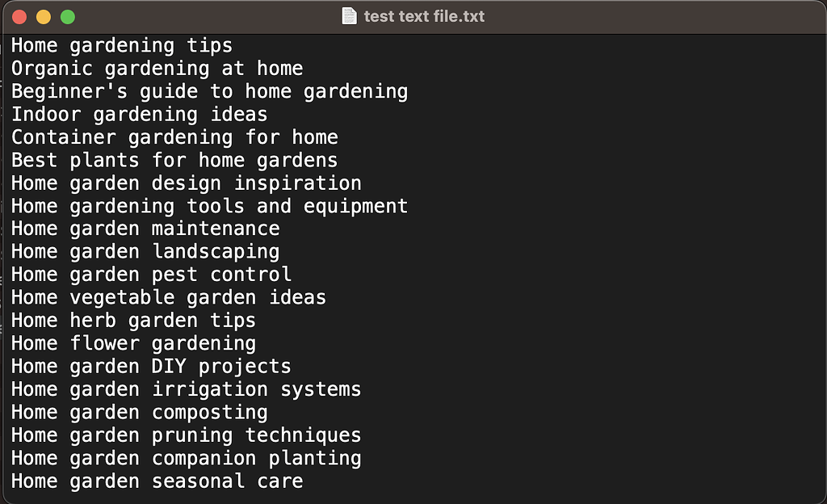Click the red close window button
Viewport: 827px width, 504px height.
19,17
